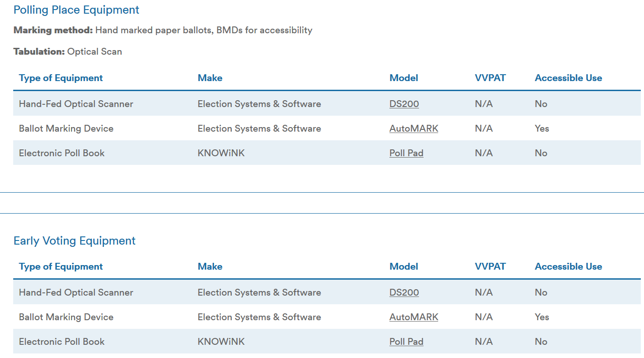Viewport: 644px width, 358px height.
Task: Select Ballot Marking Device in Early Voting table
Action: coord(66,317)
